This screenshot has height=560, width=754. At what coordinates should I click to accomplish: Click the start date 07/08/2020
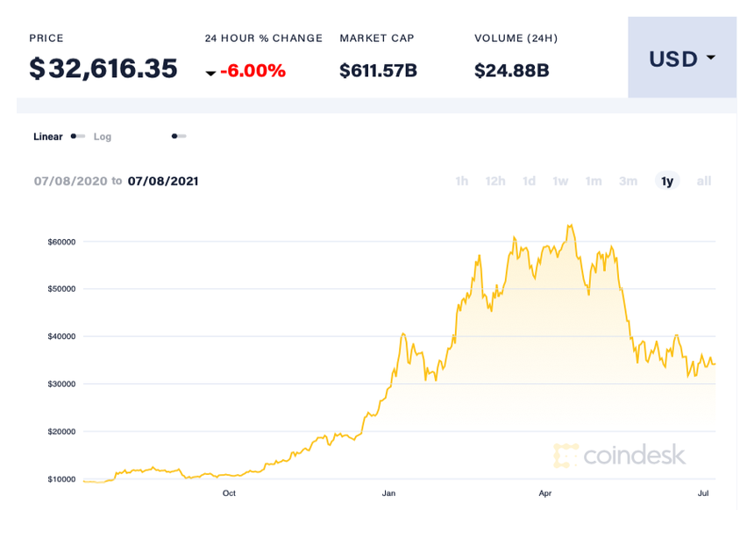(72, 181)
